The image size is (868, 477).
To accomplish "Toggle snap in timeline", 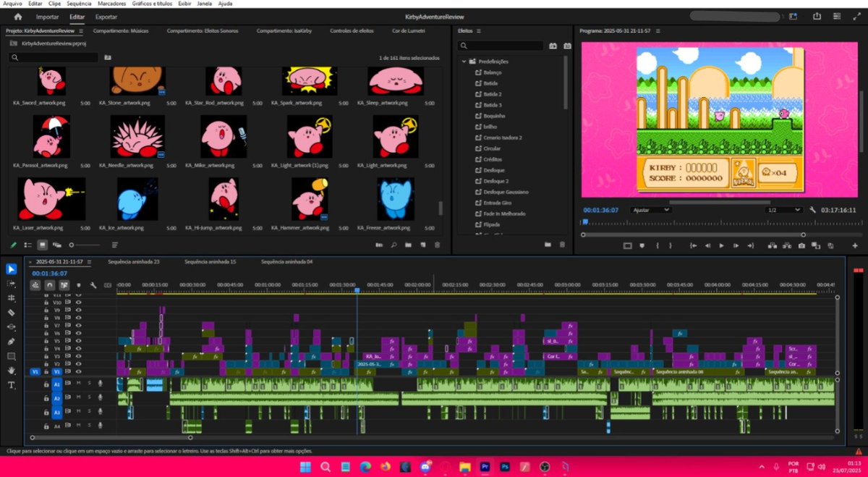I will pos(50,285).
